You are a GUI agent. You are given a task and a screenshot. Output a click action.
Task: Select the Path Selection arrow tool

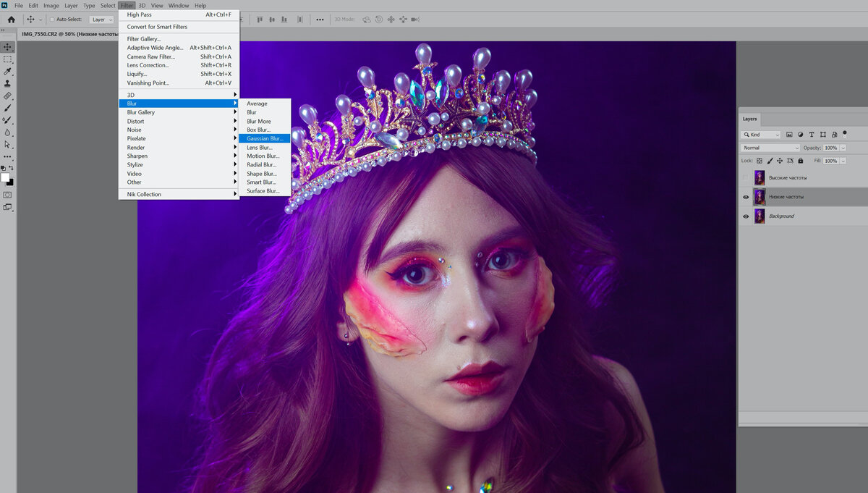pos(8,144)
